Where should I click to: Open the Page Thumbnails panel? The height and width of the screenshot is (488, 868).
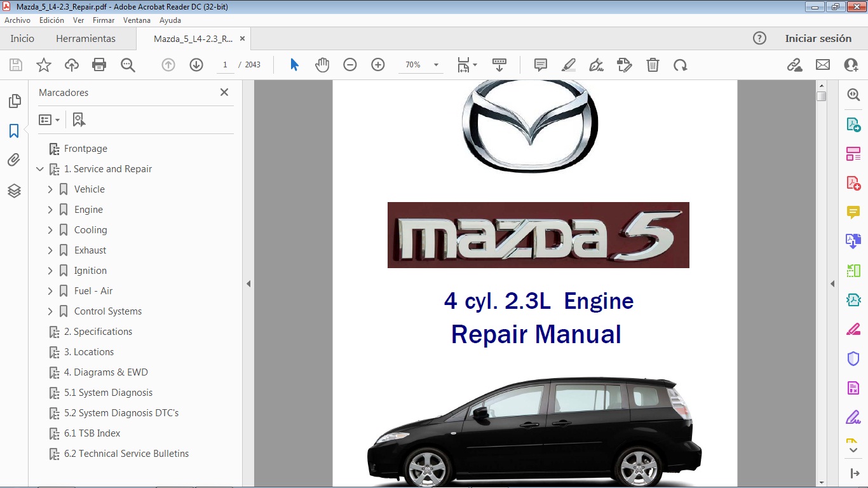pos(14,100)
